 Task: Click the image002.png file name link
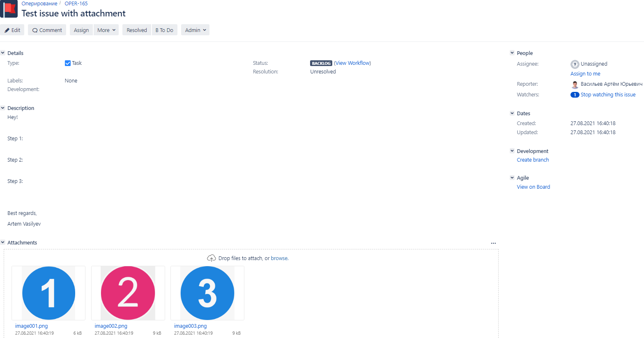(111, 326)
